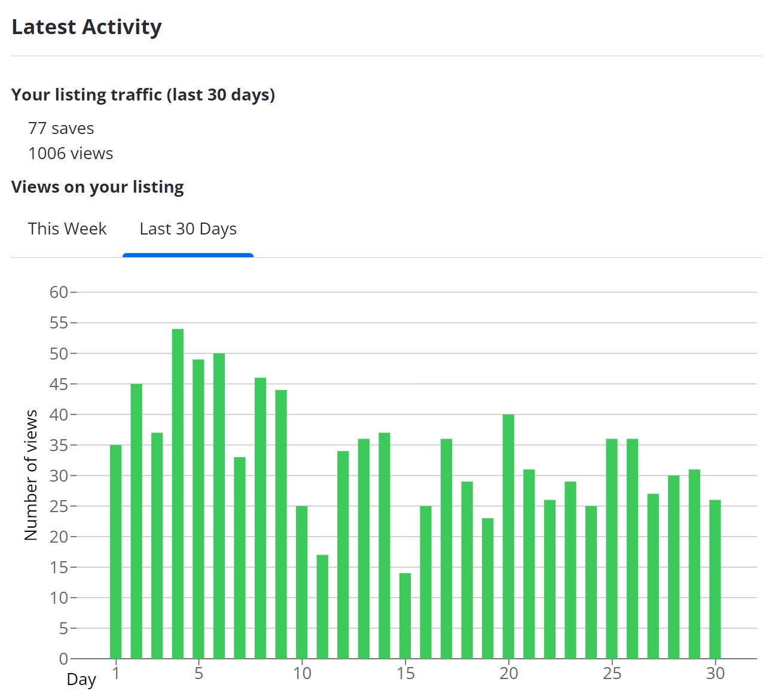
Task: Select the day 2 bar showing 45 views
Action: click(136, 521)
